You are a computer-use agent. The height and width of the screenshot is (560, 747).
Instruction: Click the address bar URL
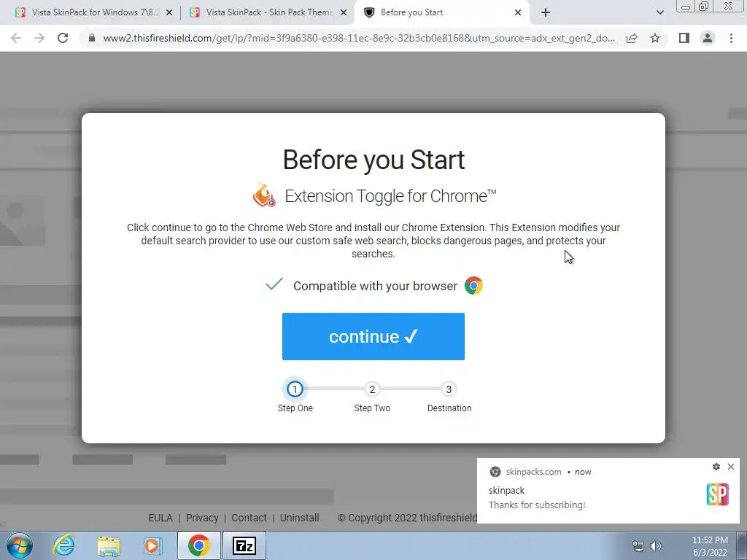coord(359,38)
